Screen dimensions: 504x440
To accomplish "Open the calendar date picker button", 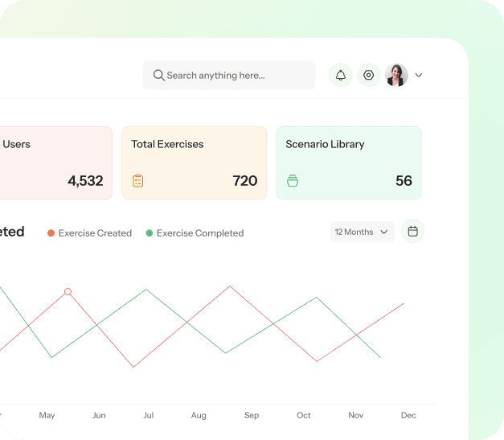I will point(412,232).
